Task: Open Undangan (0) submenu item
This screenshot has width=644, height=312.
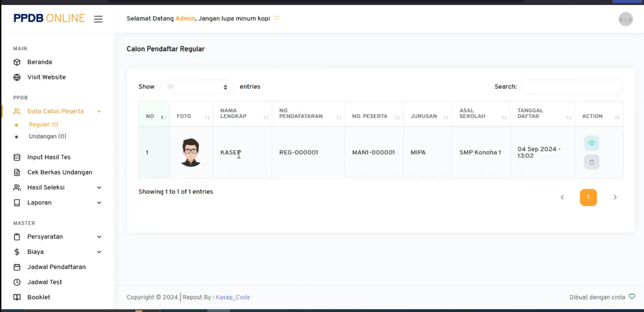Action: (47, 136)
